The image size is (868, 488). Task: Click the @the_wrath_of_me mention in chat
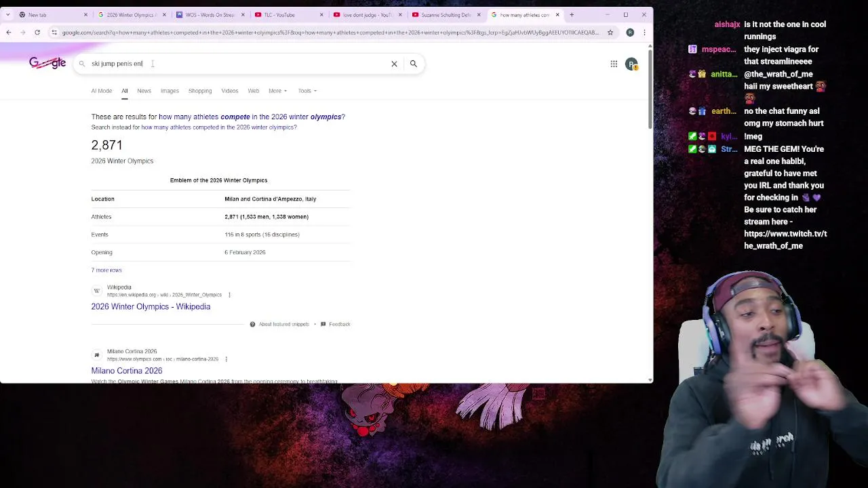pyautogui.click(x=778, y=74)
